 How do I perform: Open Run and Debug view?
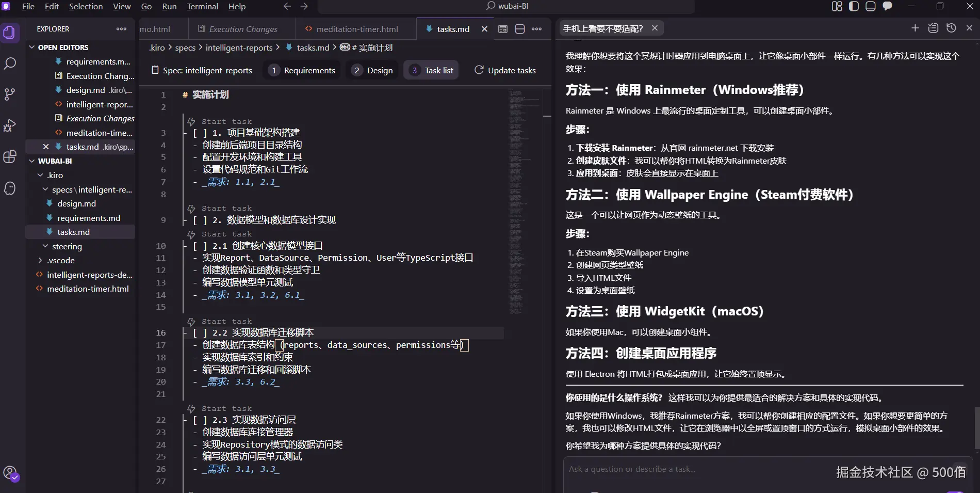click(x=10, y=125)
